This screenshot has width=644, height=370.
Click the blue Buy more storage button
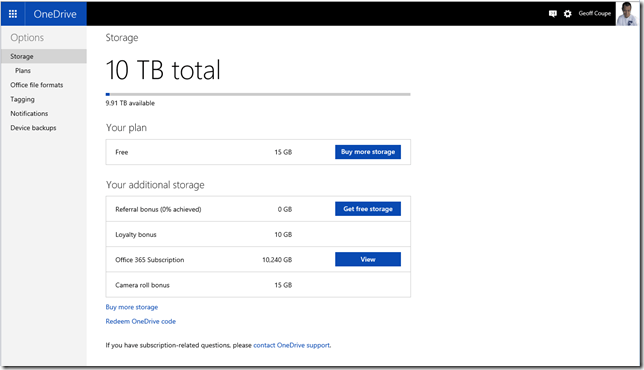tap(368, 152)
